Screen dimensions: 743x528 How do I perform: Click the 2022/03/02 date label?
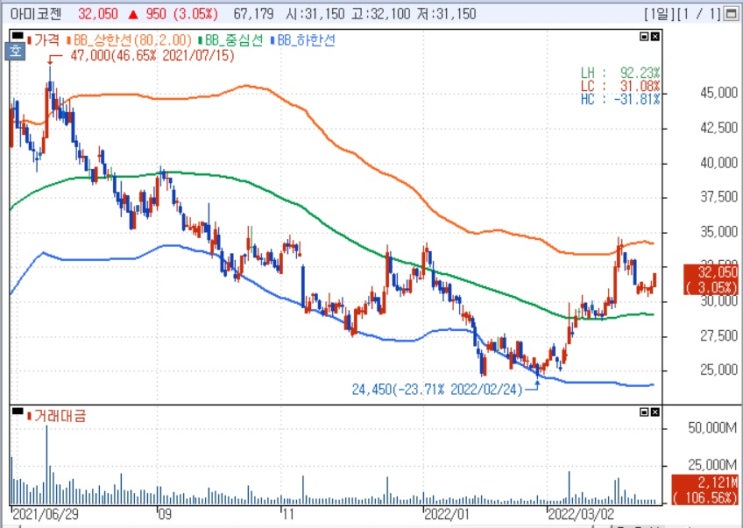click(x=581, y=515)
